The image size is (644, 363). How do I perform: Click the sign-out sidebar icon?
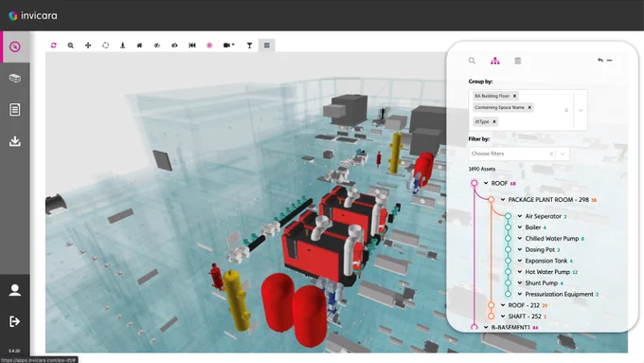[x=15, y=321]
